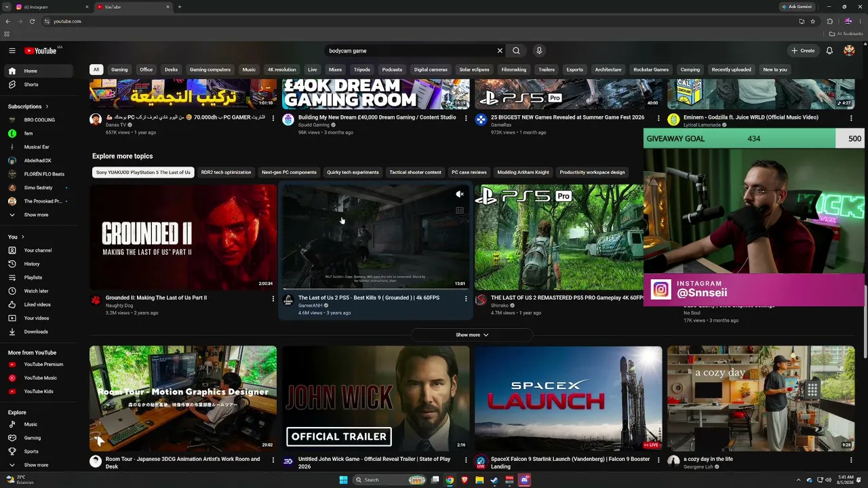Open the Chrome apps grid shortcut
Screen dimensions: 868x488
[x=7, y=34]
